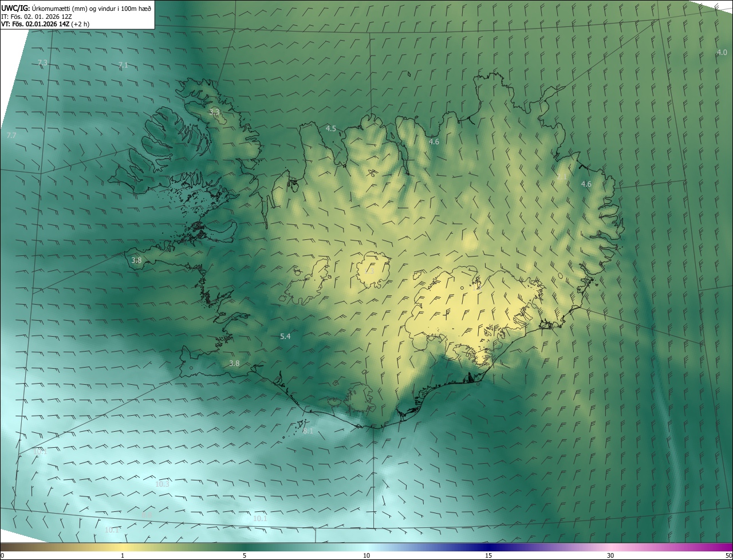Select the "IT: Fös. 02. 01. 2026 12Z" line

(x=36, y=17)
